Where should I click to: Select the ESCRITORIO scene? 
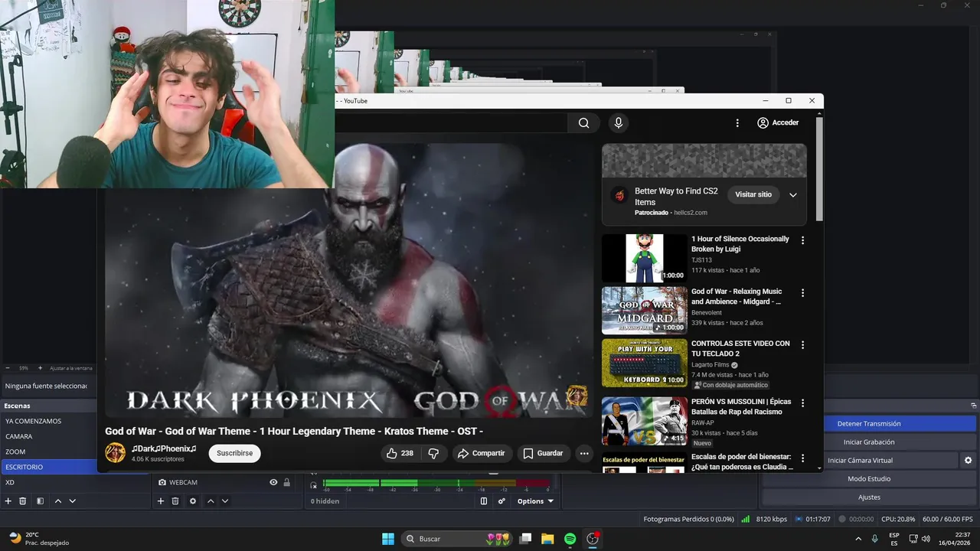pos(48,467)
